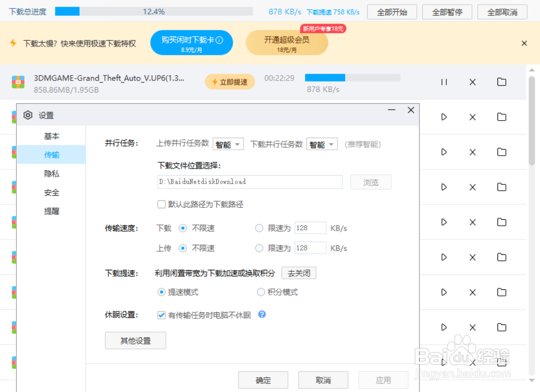Click 开通超级会员 18元/月 button

pyautogui.click(x=287, y=43)
